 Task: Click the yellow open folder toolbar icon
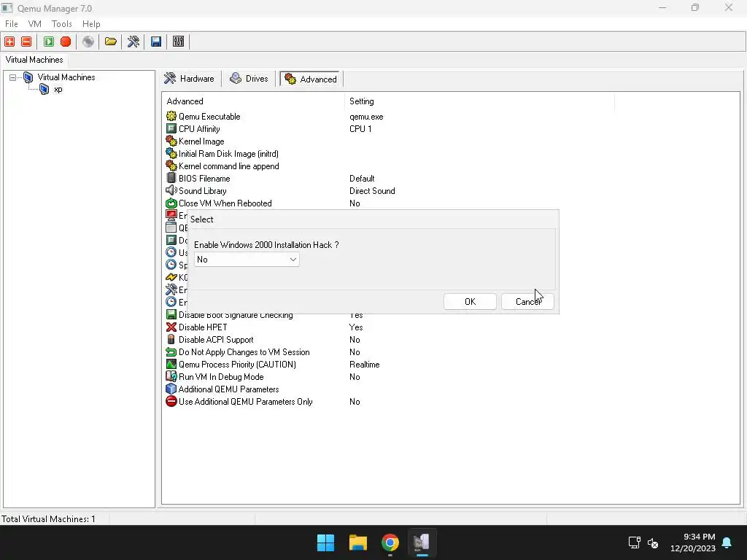pyautogui.click(x=111, y=42)
